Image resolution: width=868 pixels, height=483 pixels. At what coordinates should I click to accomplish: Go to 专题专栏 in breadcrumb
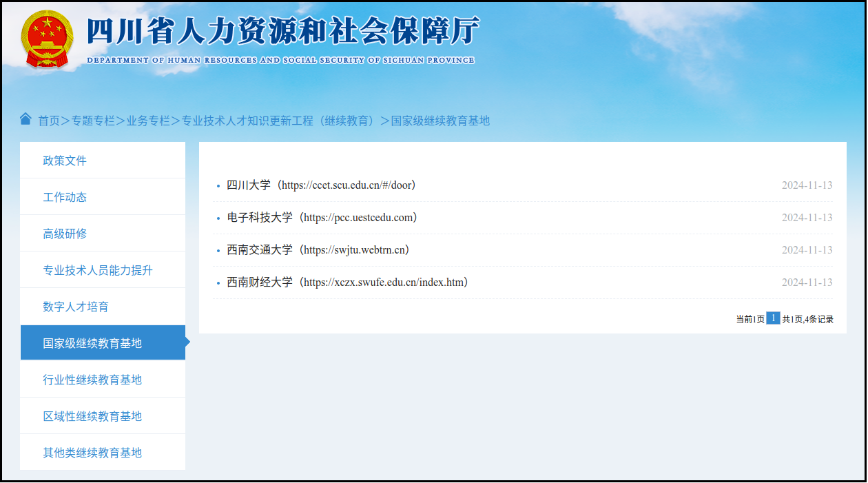(93, 121)
